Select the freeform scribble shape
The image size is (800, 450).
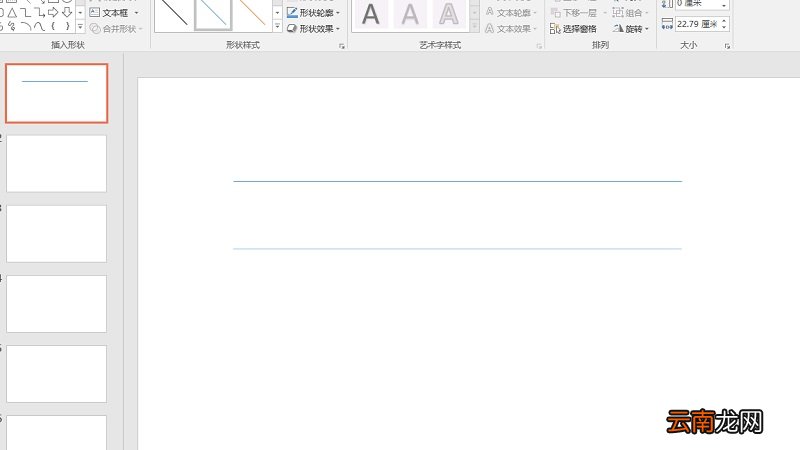pyautogui.click(x=12, y=26)
